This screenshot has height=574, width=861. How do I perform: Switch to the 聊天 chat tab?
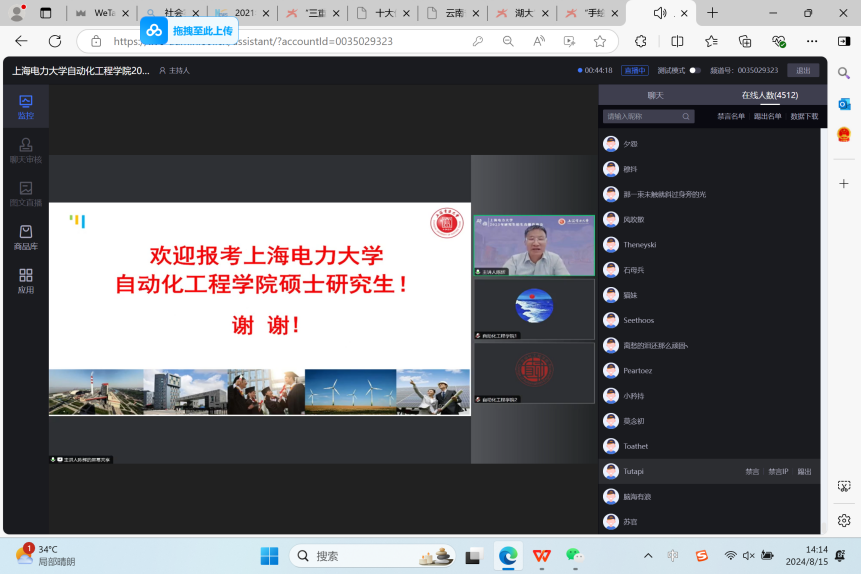(655, 95)
